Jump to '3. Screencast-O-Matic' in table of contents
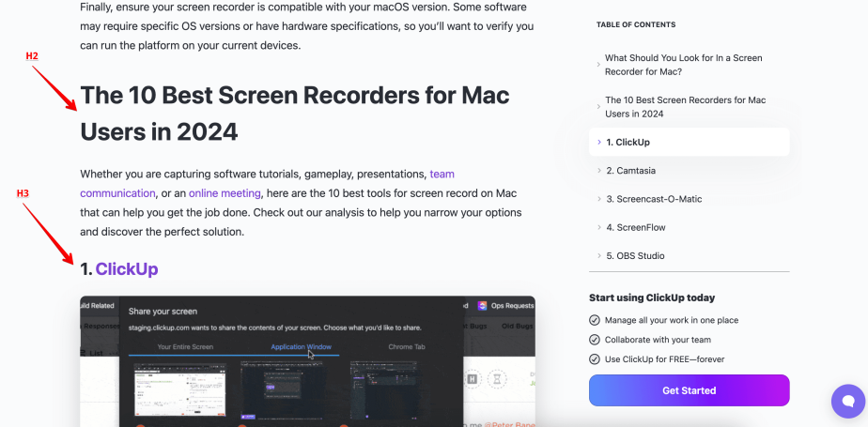Screen dimensions: 868x427 pos(653,199)
